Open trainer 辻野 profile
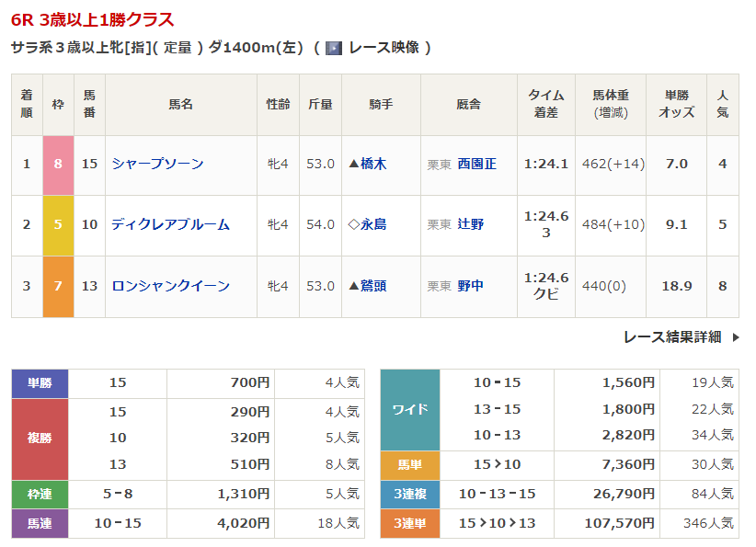 pyautogui.click(x=470, y=224)
